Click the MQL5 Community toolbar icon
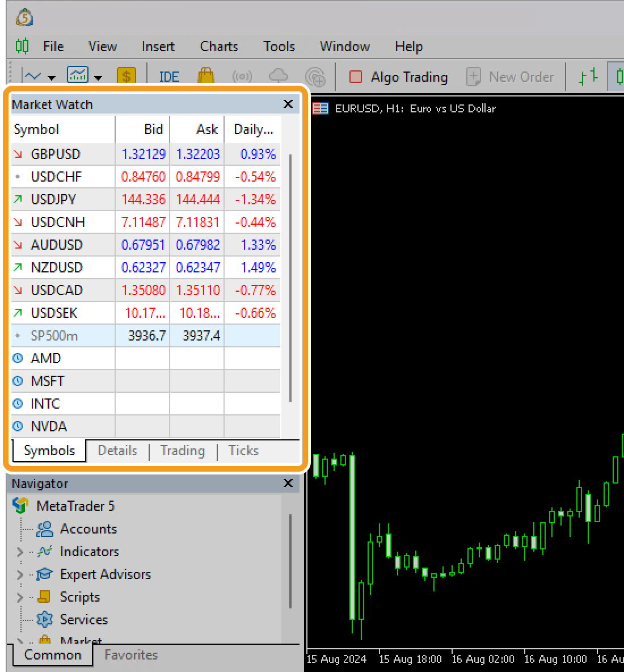 pos(315,77)
